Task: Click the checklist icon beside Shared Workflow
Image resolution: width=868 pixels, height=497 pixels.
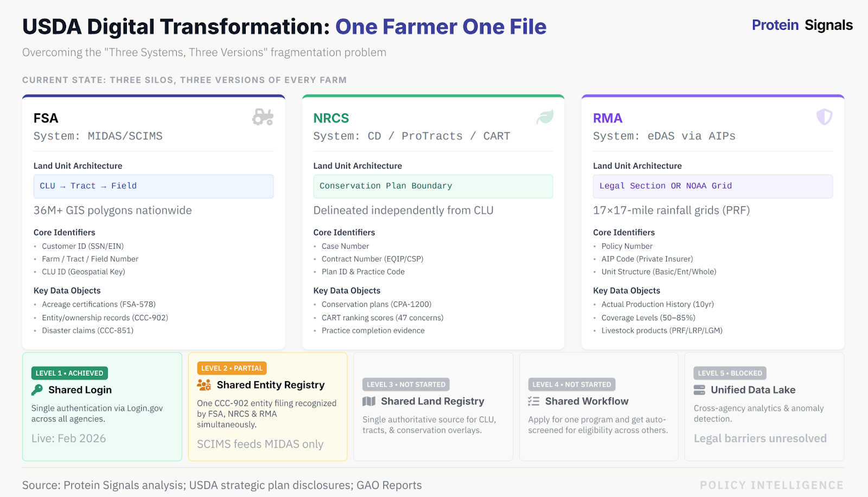Action: [x=534, y=401]
